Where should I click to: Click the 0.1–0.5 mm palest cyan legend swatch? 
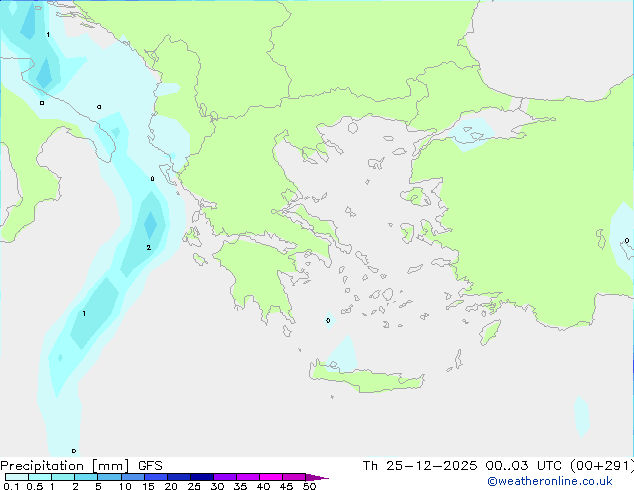[17, 477]
